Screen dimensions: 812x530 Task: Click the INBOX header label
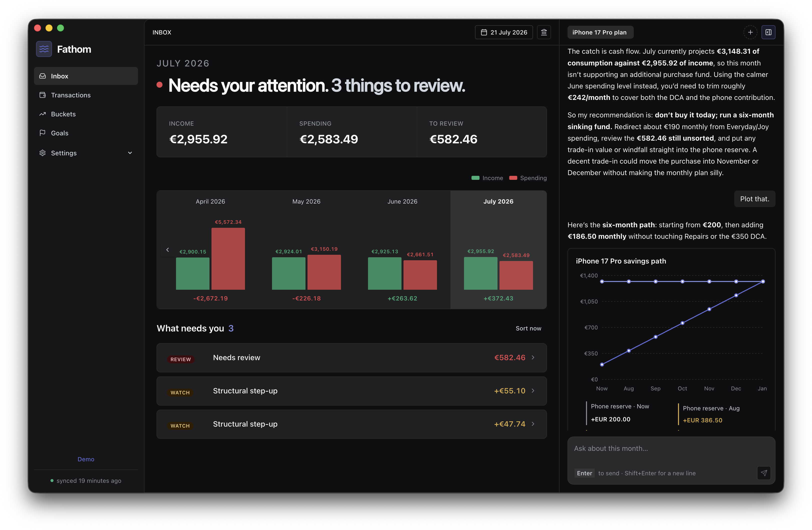(x=162, y=32)
